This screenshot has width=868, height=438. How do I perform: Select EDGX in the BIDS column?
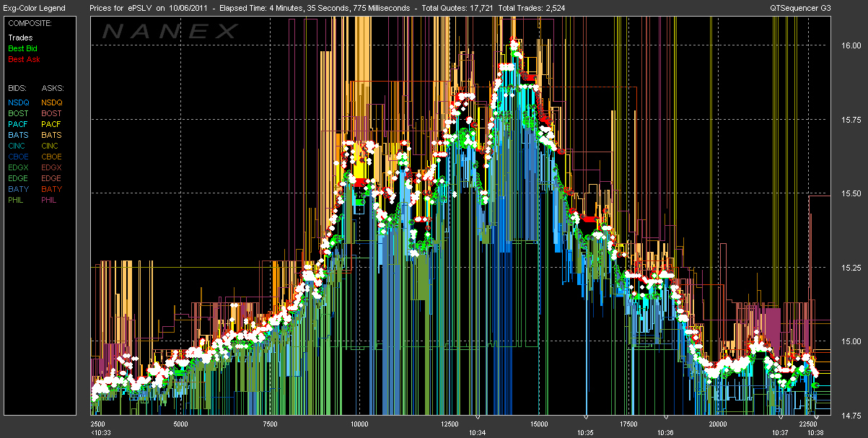(x=19, y=167)
